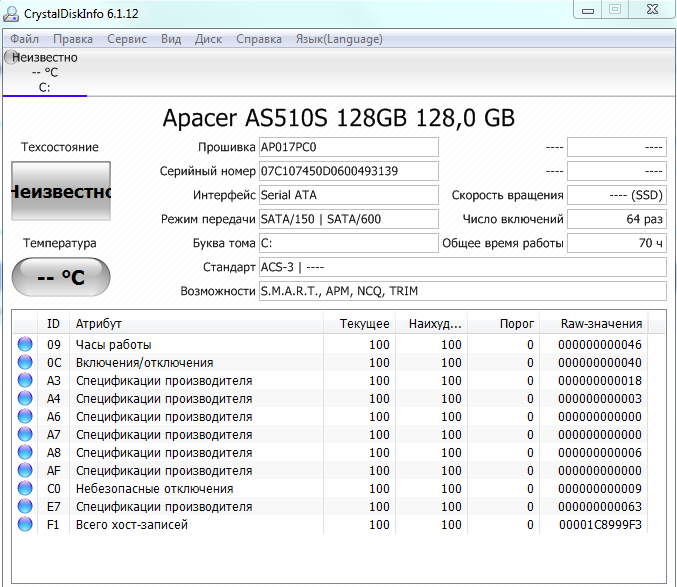Click raw value 000000000063
The image size is (677, 587).
click(x=600, y=506)
